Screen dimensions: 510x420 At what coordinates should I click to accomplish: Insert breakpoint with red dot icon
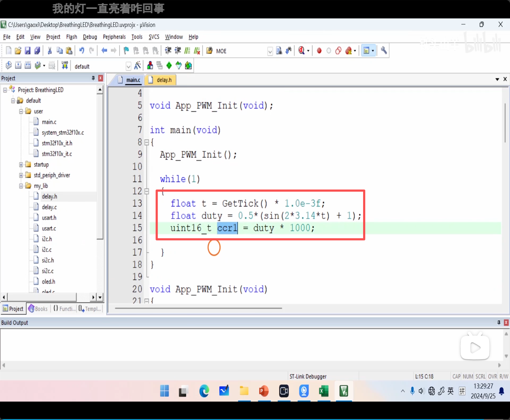tap(319, 51)
